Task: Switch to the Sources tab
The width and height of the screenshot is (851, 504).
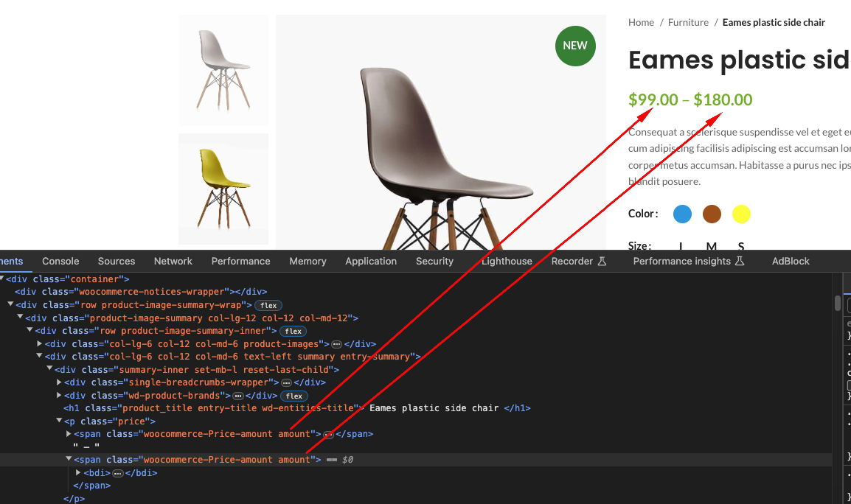Action: pyautogui.click(x=116, y=262)
